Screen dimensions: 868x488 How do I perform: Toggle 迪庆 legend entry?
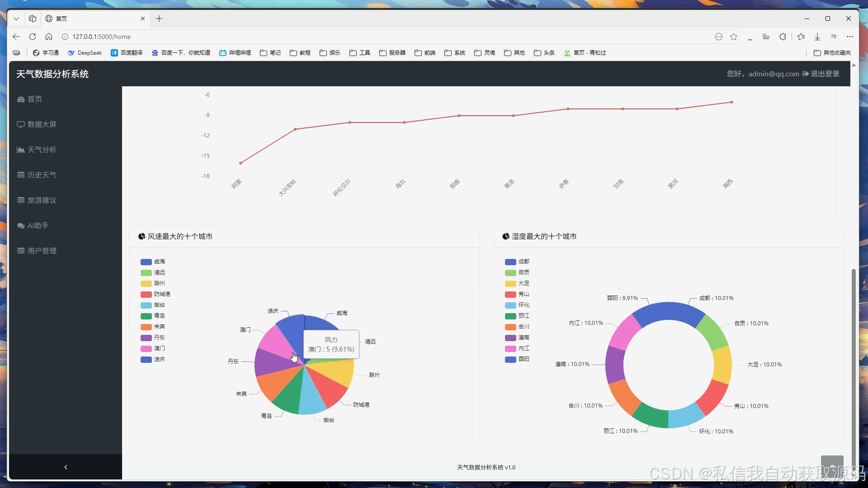(153, 359)
